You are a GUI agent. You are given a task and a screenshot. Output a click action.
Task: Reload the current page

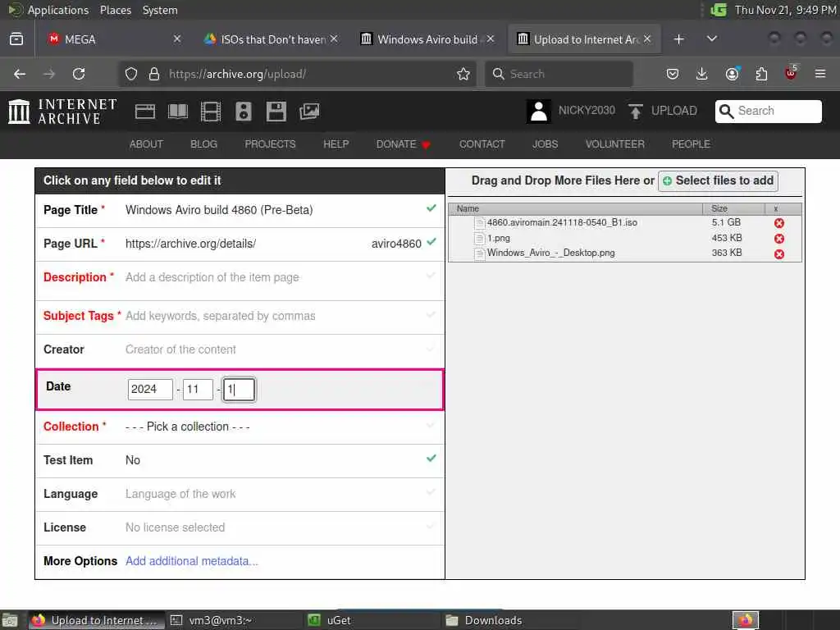coord(79,74)
